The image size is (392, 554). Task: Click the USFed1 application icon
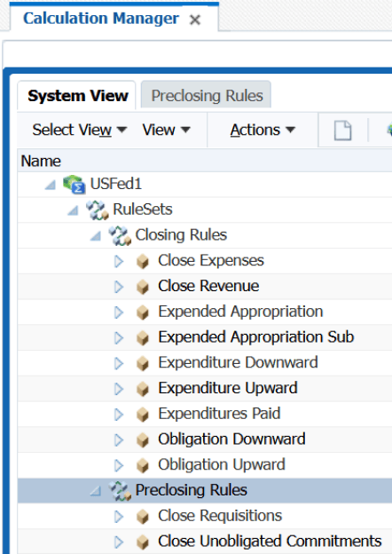[74, 184]
